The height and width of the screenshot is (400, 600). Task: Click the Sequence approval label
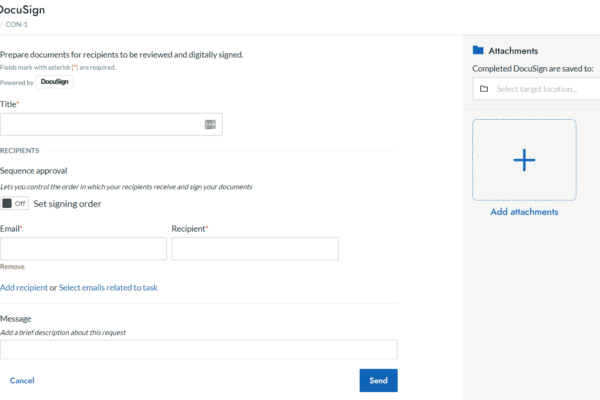(x=33, y=171)
